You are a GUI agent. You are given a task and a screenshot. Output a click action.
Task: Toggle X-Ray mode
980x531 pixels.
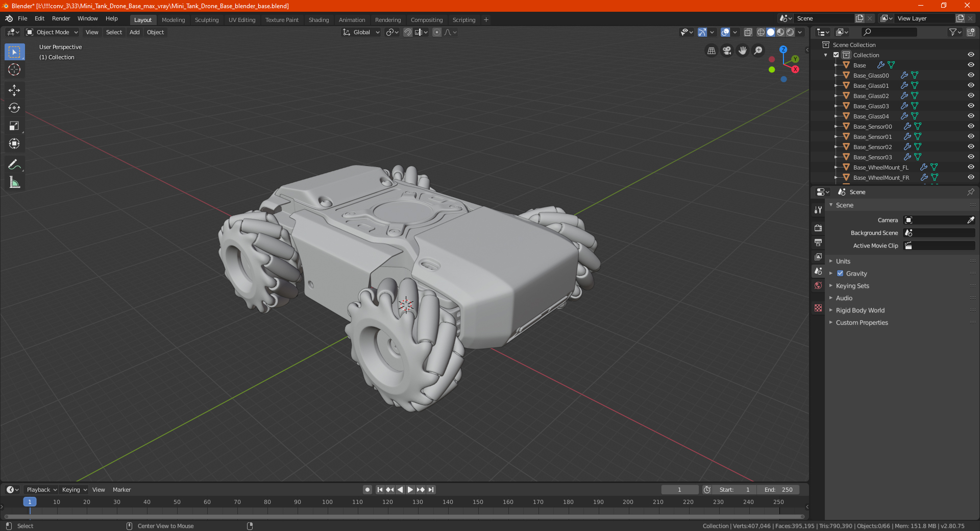pos(748,32)
